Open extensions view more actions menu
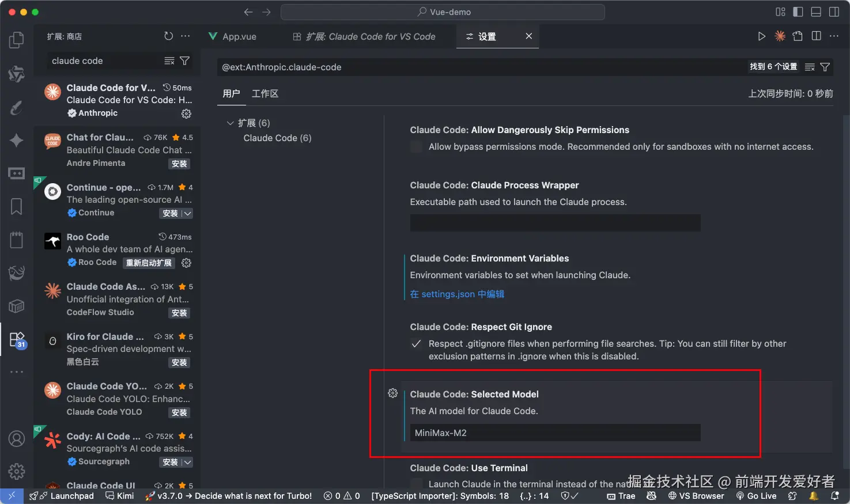850x504 pixels. coord(185,36)
